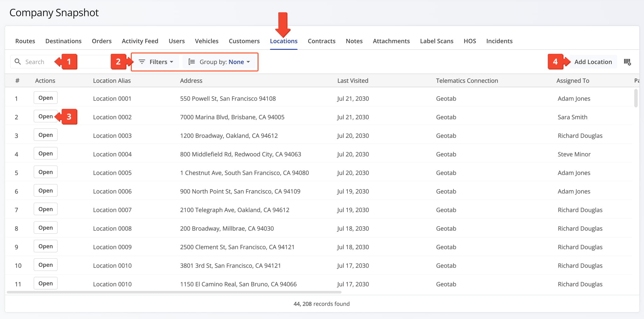Click Open for Location 0003

(x=46, y=135)
